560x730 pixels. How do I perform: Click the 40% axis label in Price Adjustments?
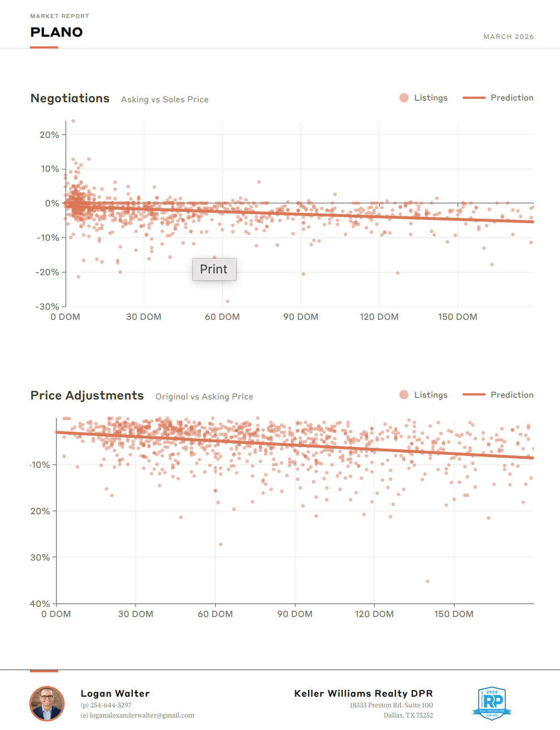(40, 603)
